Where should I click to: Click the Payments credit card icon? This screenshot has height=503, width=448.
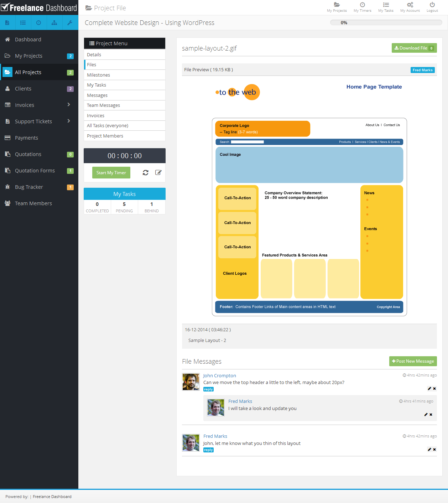[7, 138]
